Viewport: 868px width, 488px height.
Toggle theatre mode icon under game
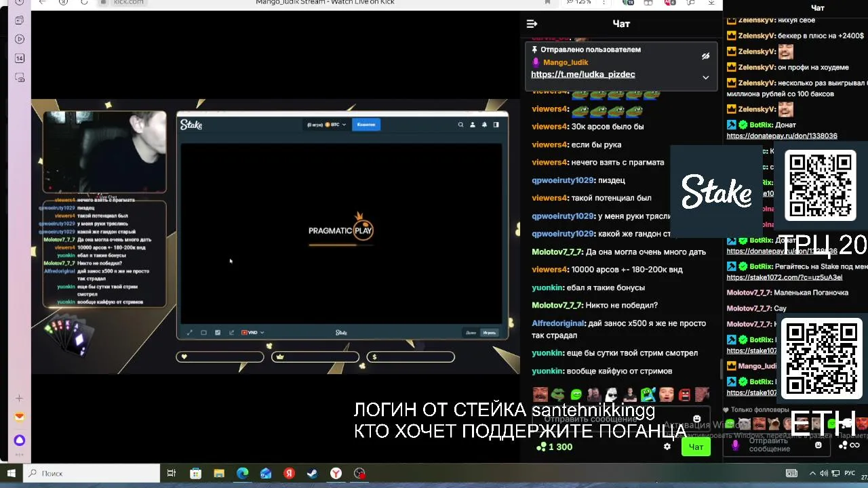(x=203, y=333)
